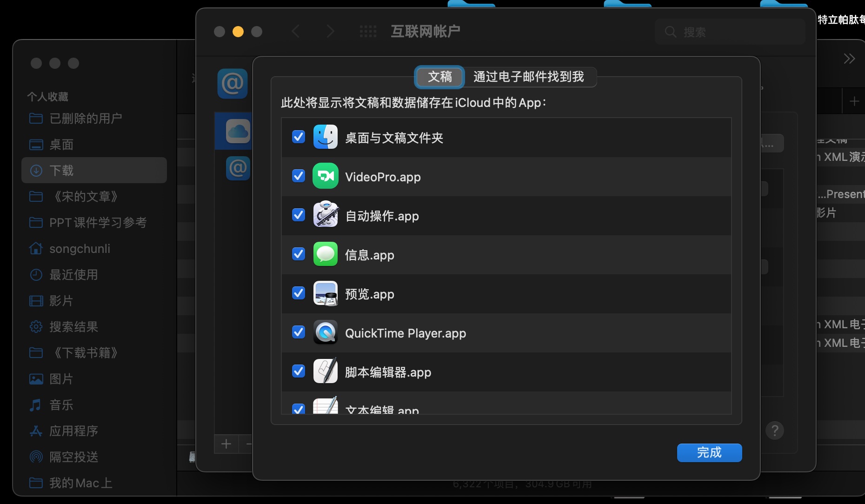The height and width of the screenshot is (504, 865).
Task: Select the iCloud account icon in list
Action: (238, 132)
